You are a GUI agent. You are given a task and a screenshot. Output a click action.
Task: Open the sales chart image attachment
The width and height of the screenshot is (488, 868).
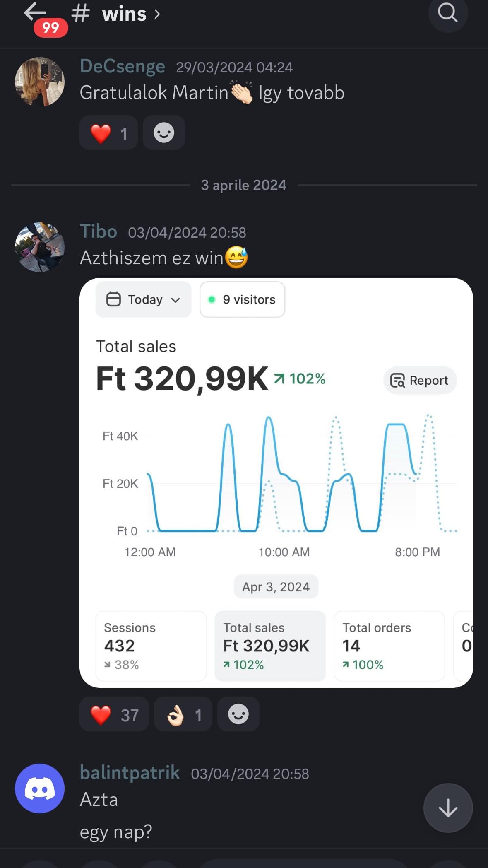[x=276, y=483]
